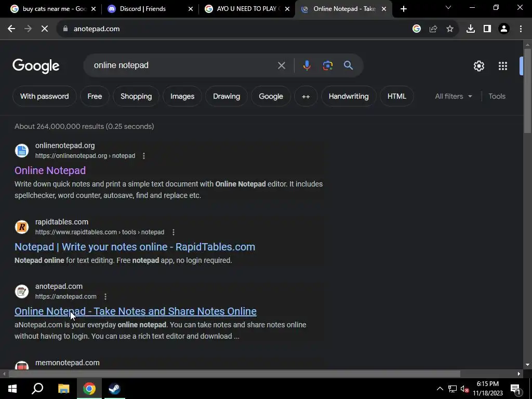Open the Google apps grid
The height and width of the screenshot is (399, 532).
coord(503,66)
